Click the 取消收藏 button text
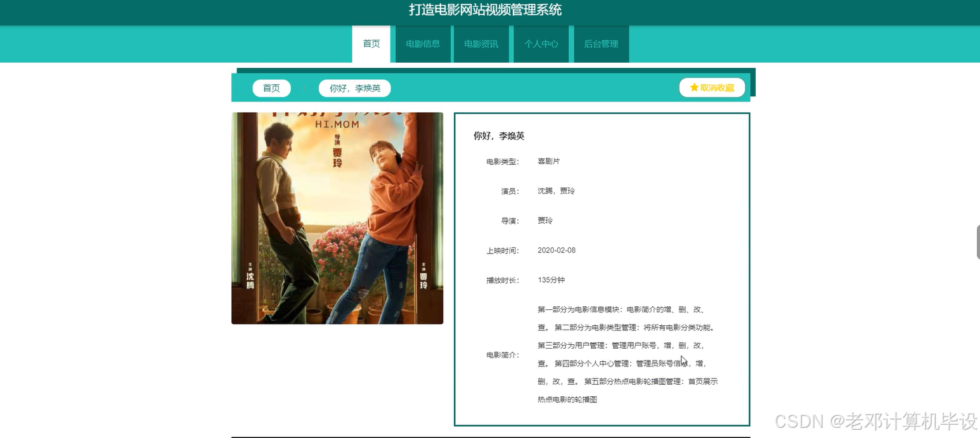Image resolution: width=980 pixels, height=438 pixels. [x=717, y=87]
